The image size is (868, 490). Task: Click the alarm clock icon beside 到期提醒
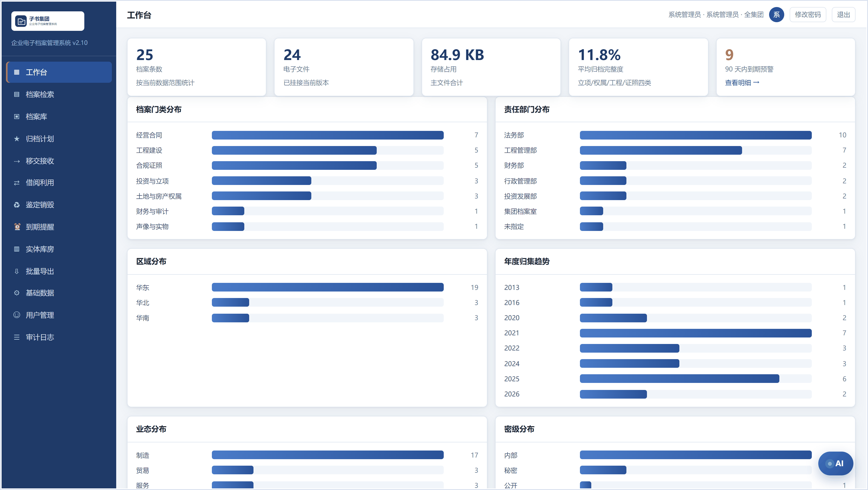17,227
